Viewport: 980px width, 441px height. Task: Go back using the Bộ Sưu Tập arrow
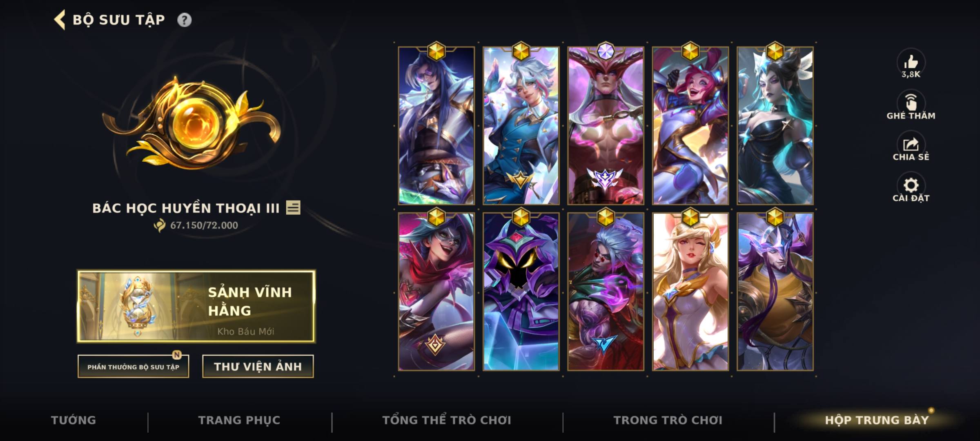(x=60, y=20)
